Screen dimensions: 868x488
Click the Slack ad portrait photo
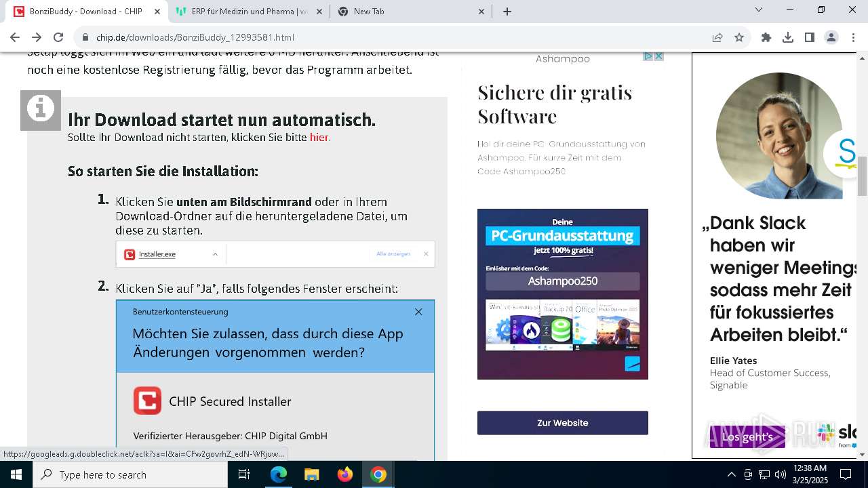point(779,136)
